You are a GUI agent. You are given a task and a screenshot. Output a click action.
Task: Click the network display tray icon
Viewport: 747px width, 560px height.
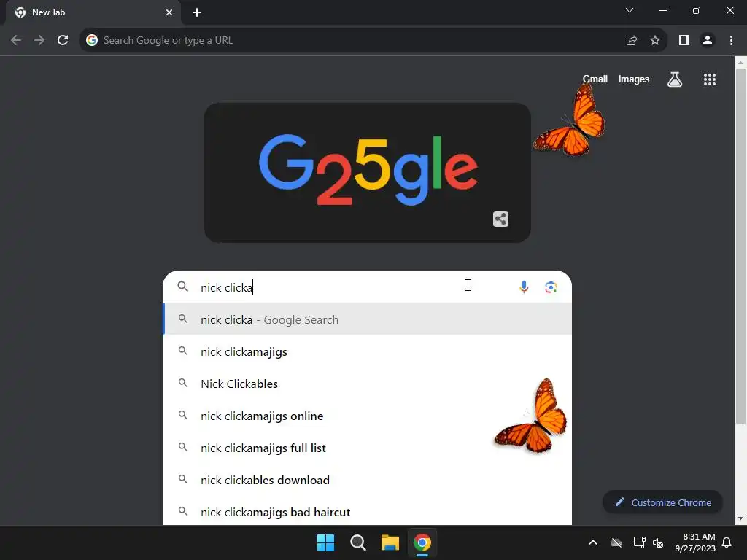click(639, 542)
